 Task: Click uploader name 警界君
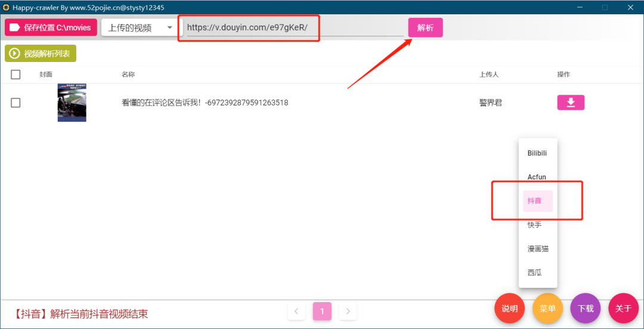pyautogui.click(x=490, y=103)
